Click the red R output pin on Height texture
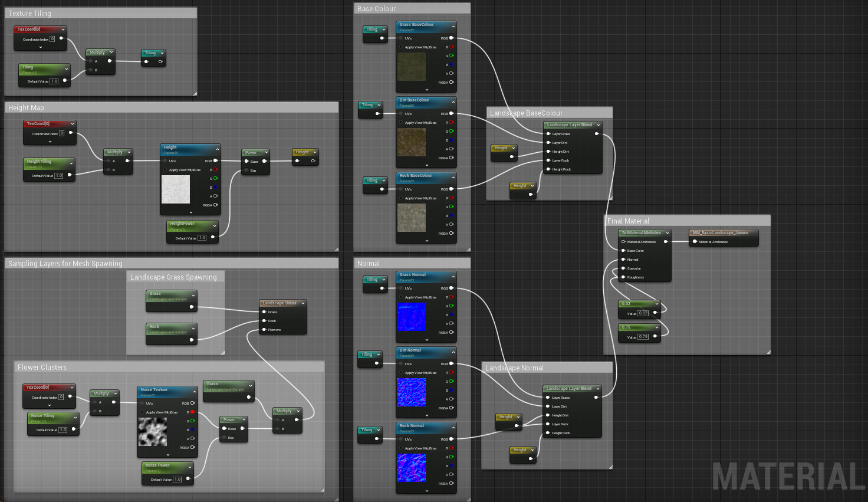 tap(216, 169)
